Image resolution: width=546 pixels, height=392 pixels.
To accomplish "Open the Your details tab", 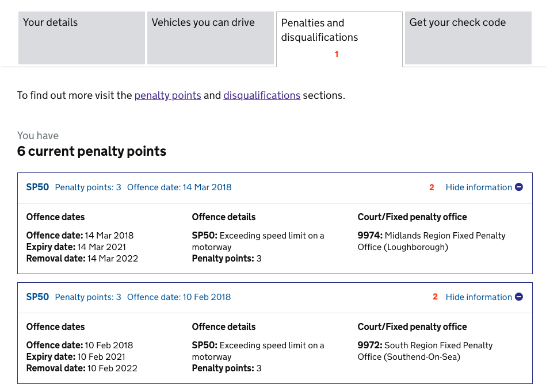I will pyautogui.click(x=82, y=38).
